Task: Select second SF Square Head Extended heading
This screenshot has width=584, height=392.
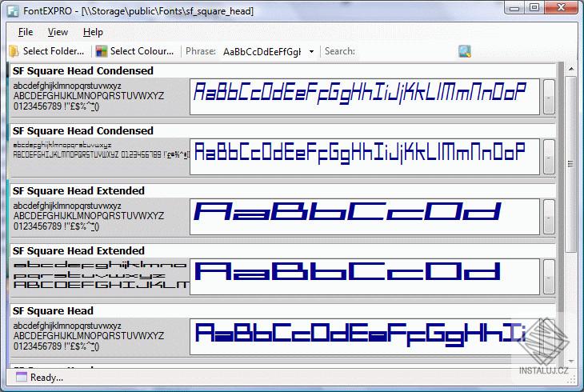Action: click(x=78, y=250)
